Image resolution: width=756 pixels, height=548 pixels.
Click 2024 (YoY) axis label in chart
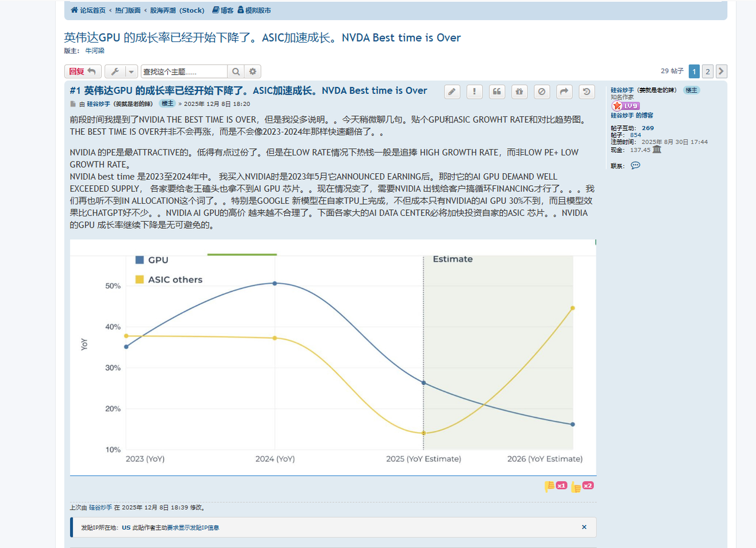[275, 459]
